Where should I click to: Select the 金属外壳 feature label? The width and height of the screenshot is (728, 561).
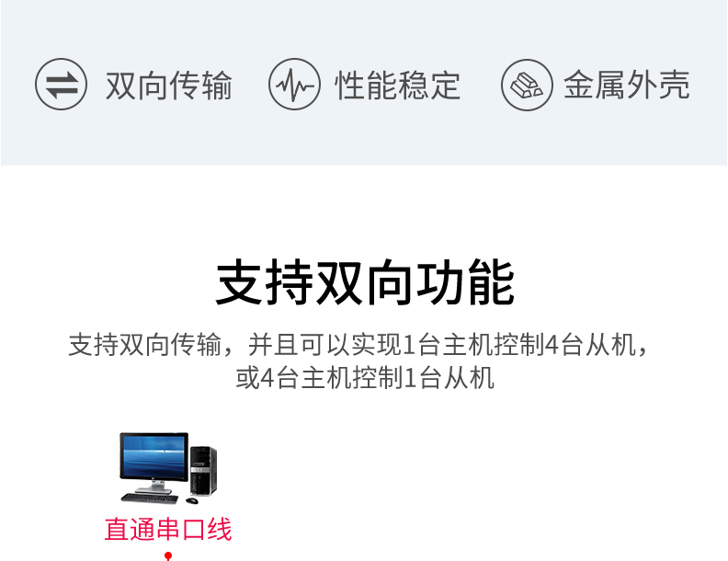(x=627, y=85)
